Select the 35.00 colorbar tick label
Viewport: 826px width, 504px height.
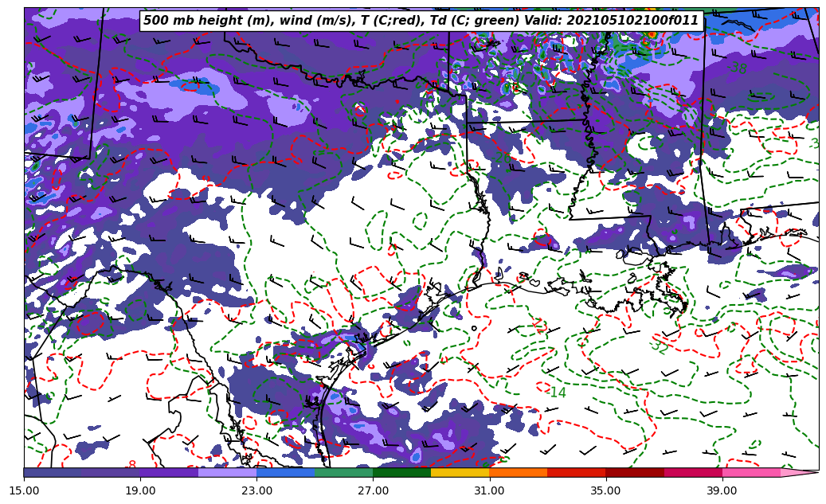click(605, 490)
